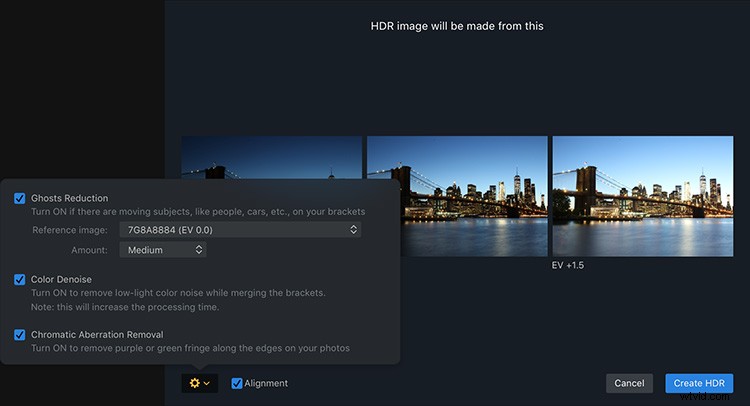Open the gear settings dropdown
750x406 pixels.
[x=199, y=383]
